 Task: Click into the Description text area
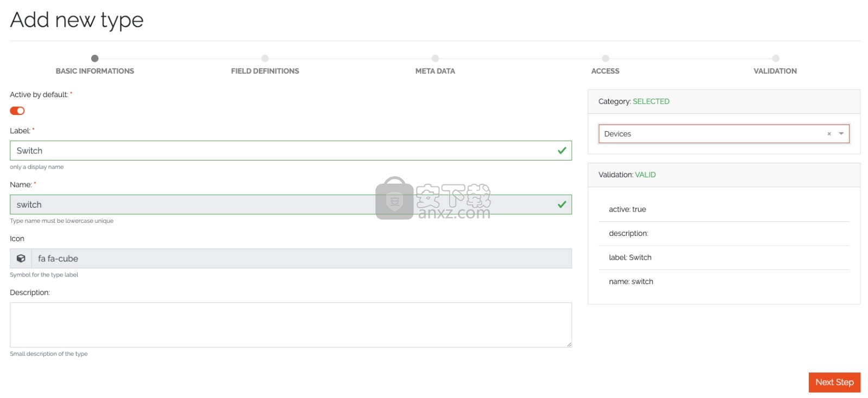291,325
